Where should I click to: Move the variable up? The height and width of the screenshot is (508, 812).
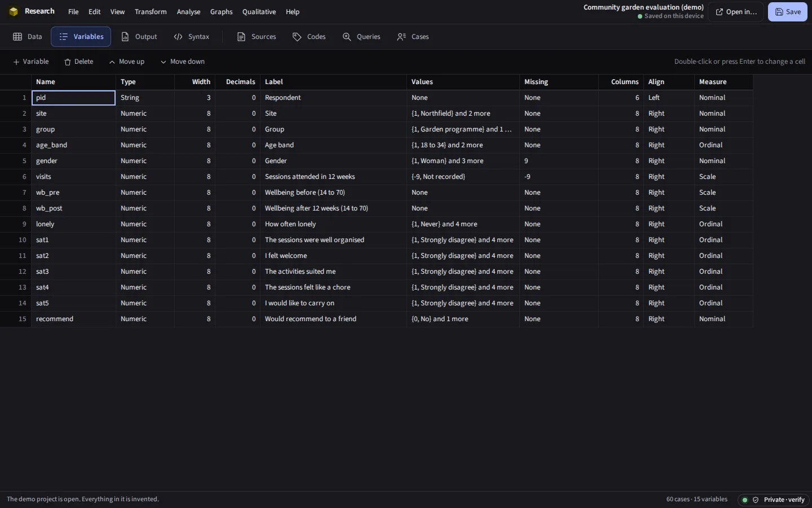click(127, 62)
